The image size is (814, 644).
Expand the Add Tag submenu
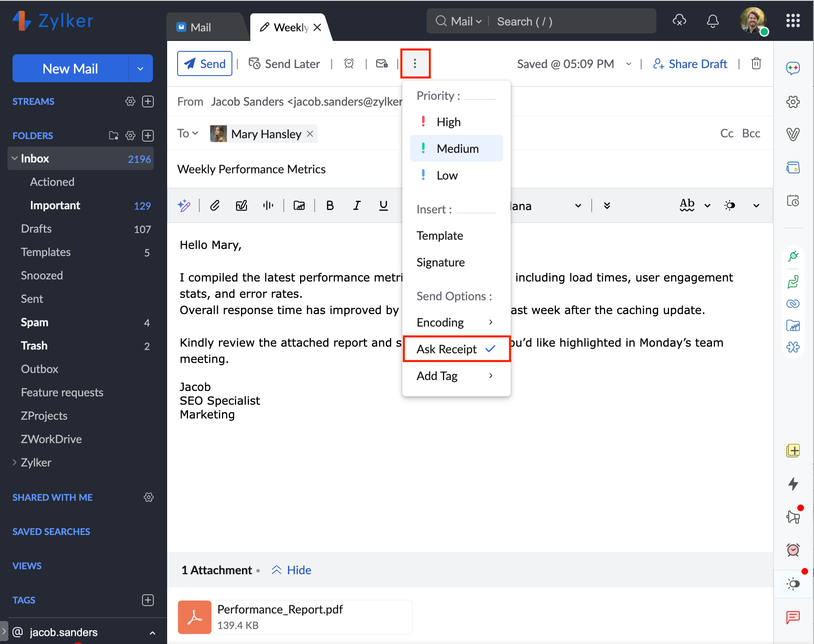pyautogui.click(x=456, y=376)
